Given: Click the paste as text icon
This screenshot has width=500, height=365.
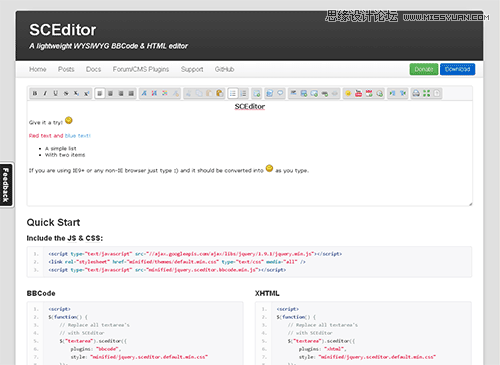Looking at the screenshot, I should (220, 93).
